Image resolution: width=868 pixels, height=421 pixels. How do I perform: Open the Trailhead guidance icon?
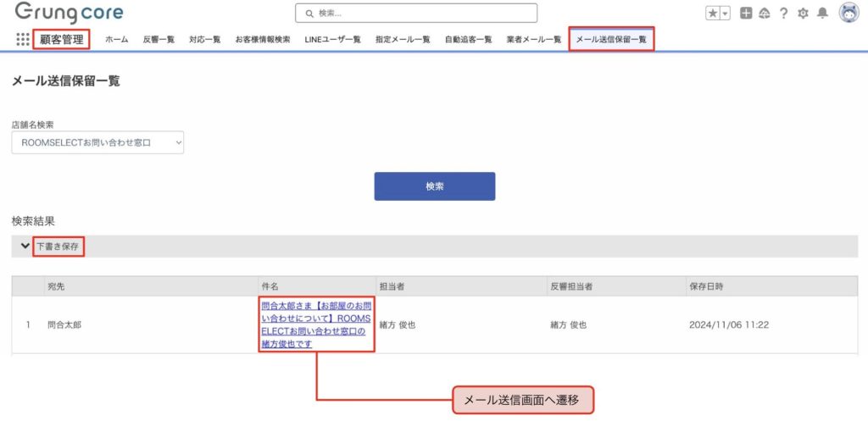click(764, 13)
